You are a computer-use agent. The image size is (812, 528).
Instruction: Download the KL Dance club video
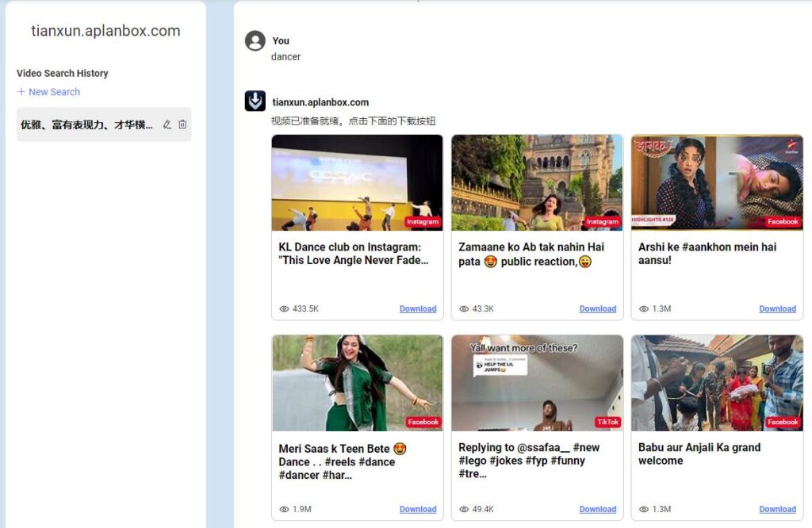click(x=418, y=308)
